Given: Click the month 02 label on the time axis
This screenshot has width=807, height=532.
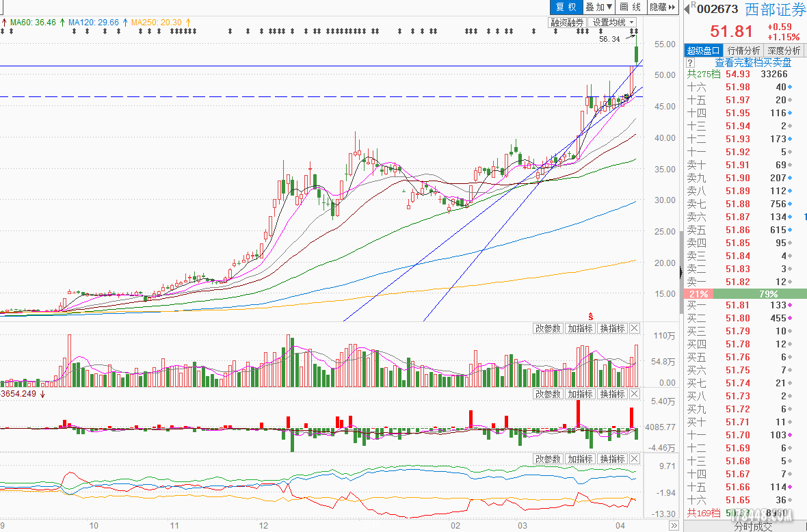Looking at the screenshot, I should 455,526.
